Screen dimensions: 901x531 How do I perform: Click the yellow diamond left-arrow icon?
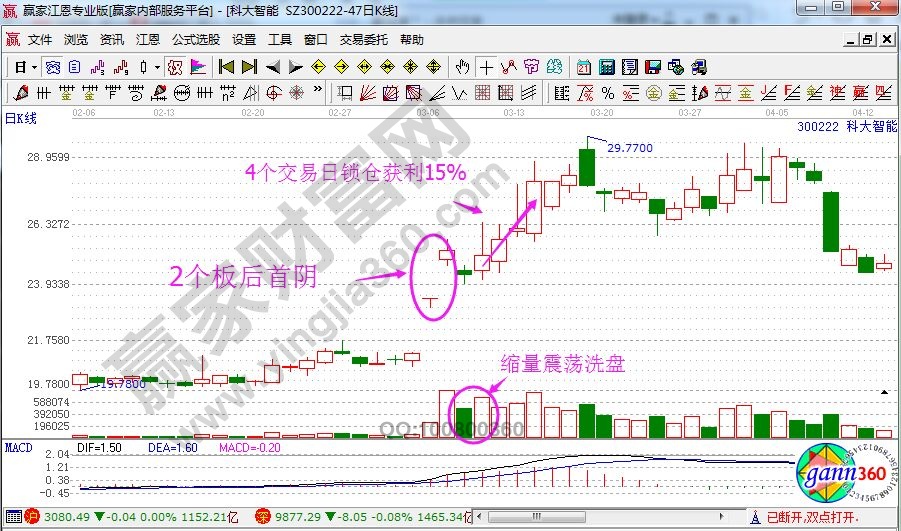[318, 67]
